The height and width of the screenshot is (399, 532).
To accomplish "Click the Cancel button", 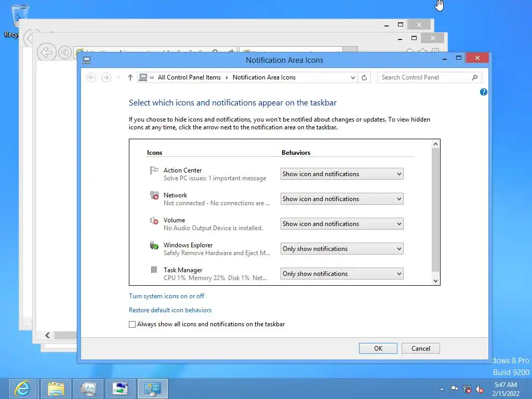I will [421, 349].
